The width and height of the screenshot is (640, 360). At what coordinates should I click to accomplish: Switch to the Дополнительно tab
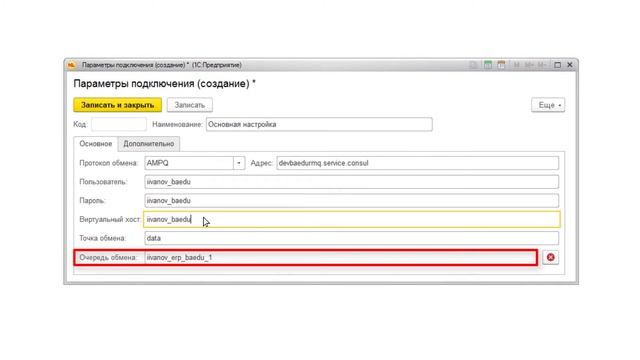pos(149,144)
